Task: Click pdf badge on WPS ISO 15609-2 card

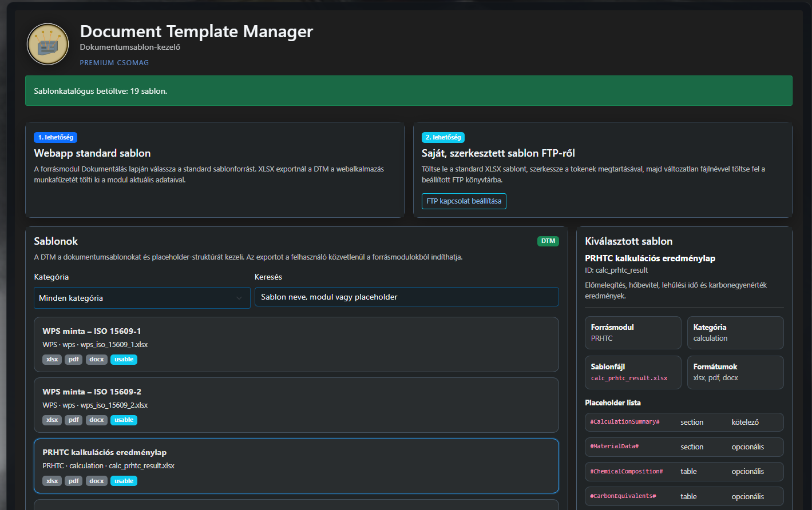Action: point(74,420)
